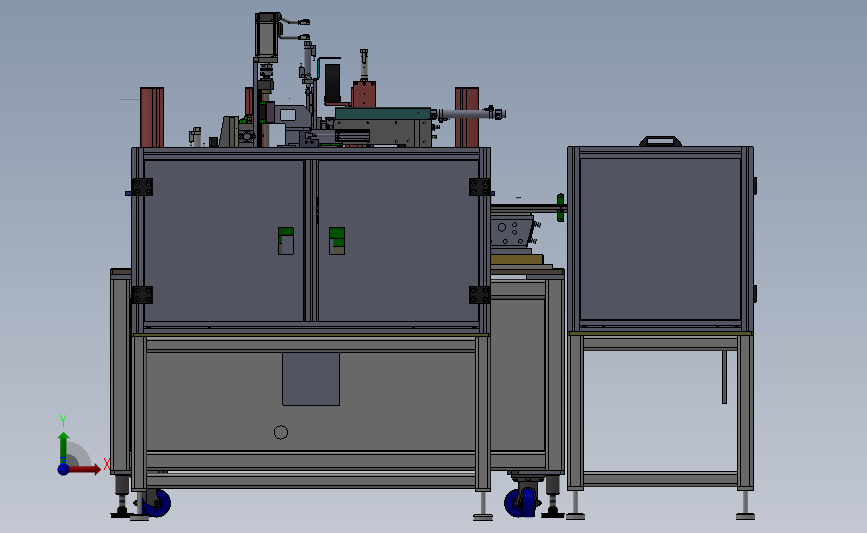Click the red X axis arrow of the triad
The image size is (867, 533).
tap(85, 469)
